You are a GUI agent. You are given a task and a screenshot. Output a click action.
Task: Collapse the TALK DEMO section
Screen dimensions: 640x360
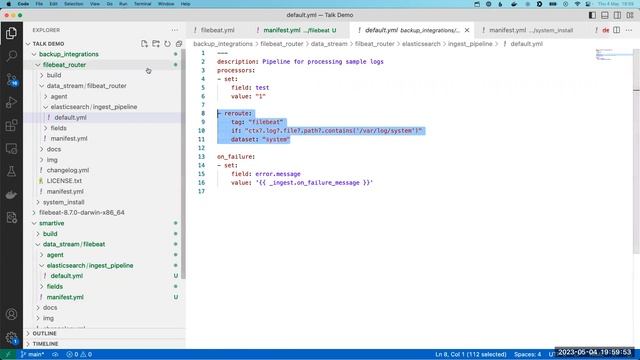tap(48, 44)
